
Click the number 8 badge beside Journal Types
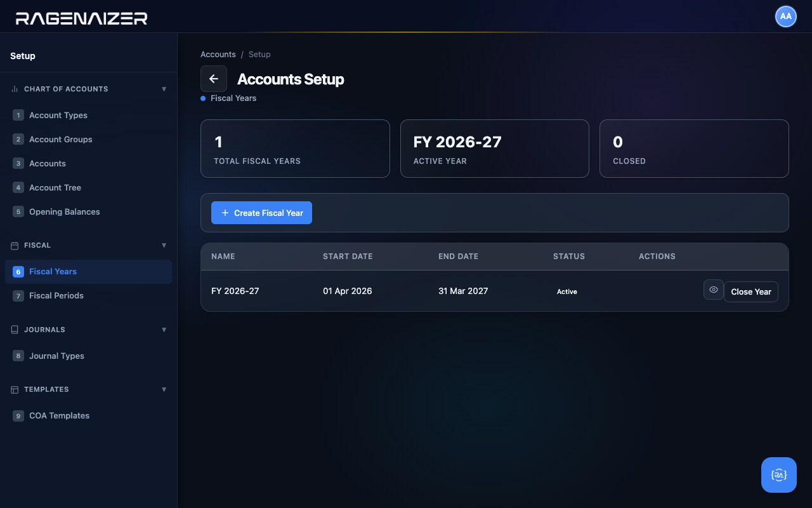pyautogui.click(x=18, y=356)
